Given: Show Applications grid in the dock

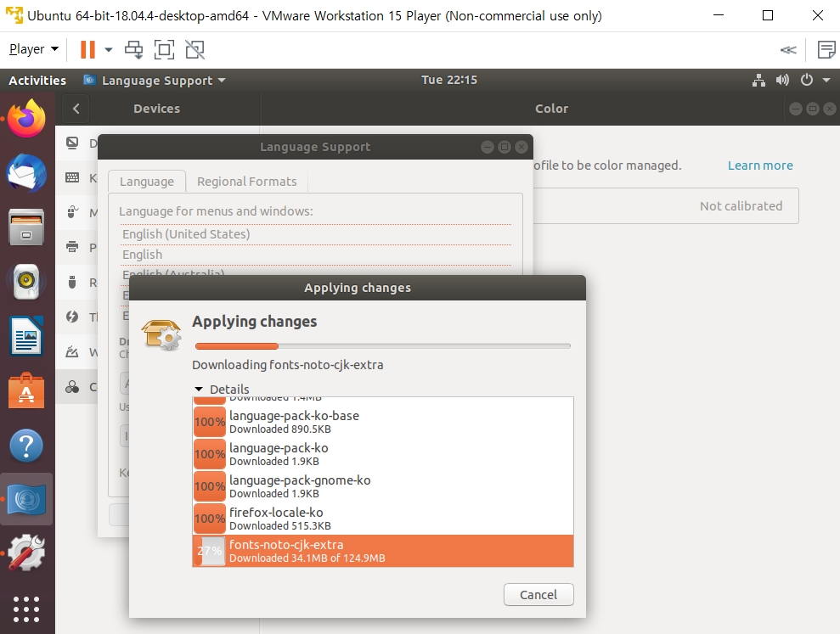Looking at the screenshot, I should pyautogui.click(x=26, y=609).
